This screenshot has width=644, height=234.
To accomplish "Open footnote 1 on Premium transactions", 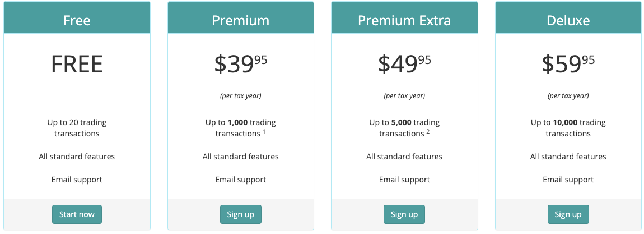I will click(x=264, y=132).
